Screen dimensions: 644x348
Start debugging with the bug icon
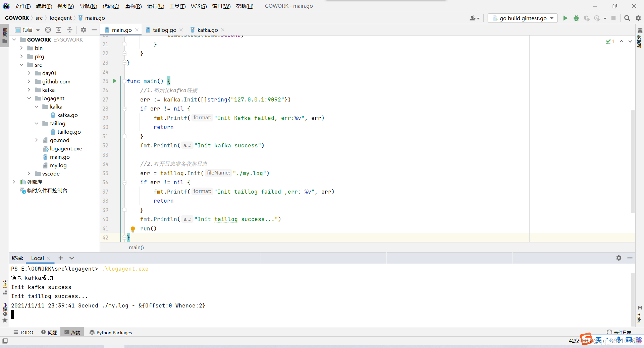point(576,18)
